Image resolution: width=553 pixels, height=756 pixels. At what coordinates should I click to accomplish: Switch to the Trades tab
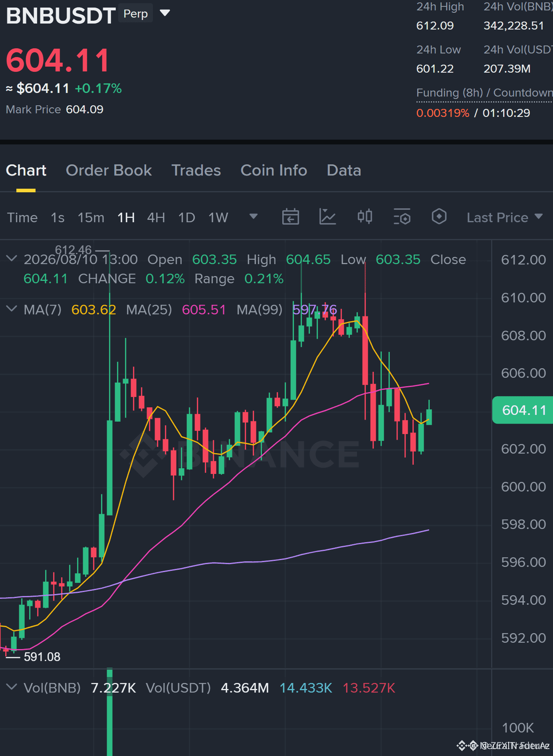[x=196, y=170]
